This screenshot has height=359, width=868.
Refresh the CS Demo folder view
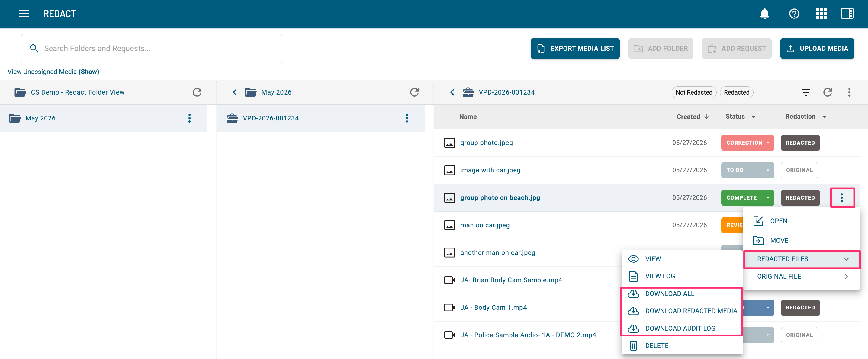point(197,92)
